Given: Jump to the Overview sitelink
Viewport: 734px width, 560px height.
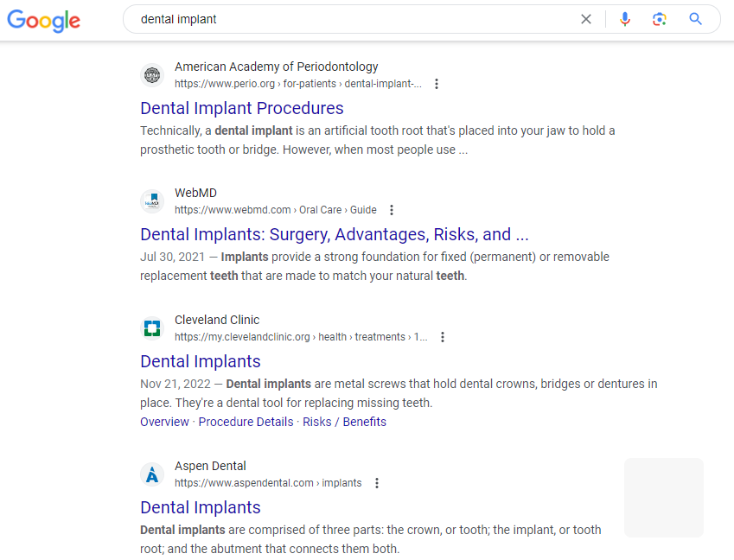Looking at the screenshot, I should tap(164, 422).
